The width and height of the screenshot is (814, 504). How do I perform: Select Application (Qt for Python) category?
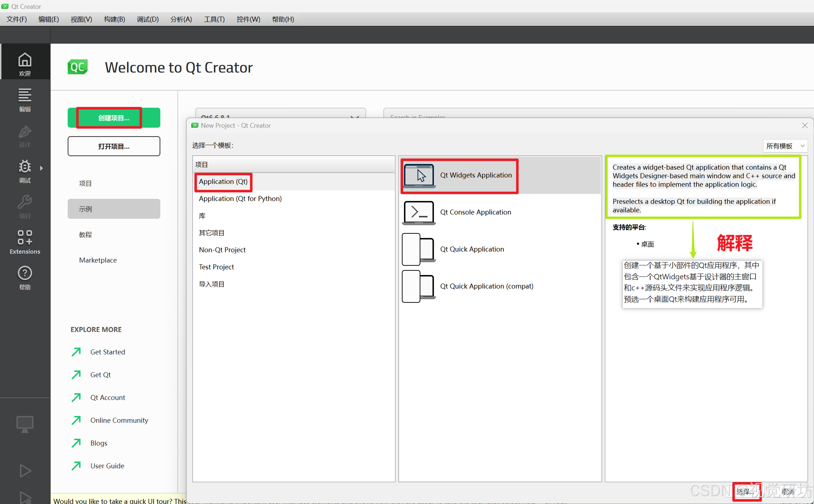(x=240, y=199)
